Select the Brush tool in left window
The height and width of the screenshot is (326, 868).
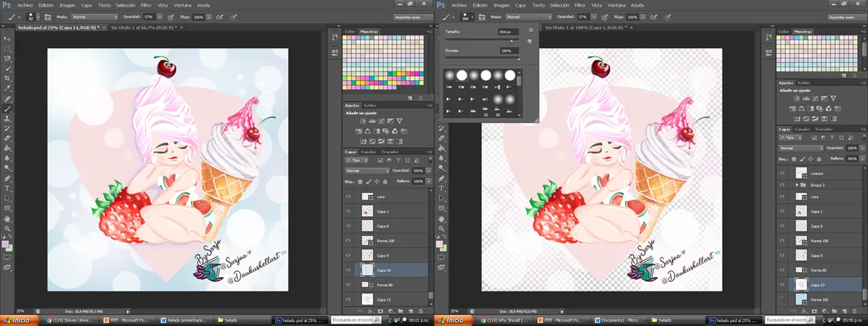click(8, 108)
